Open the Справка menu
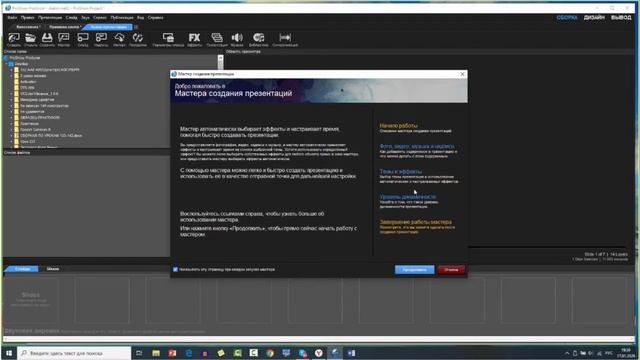Screen dimensions: 640x360 pos(155,18)
